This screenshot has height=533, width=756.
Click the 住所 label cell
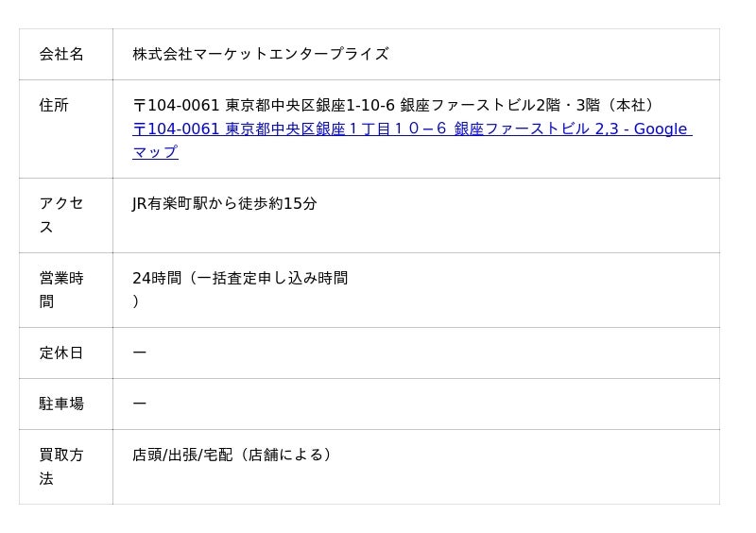(54, 105)
